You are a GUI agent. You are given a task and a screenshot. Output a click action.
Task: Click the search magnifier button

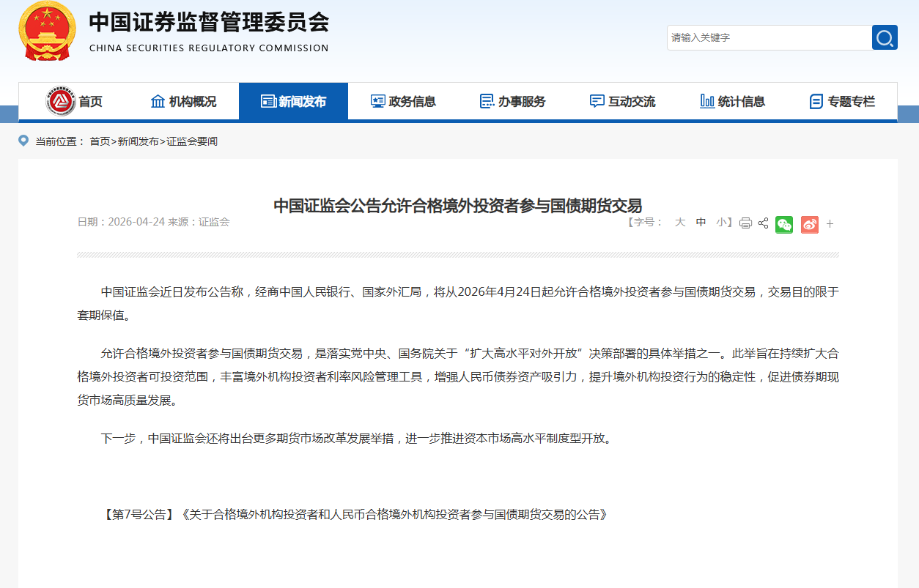[x=885, y=37]
